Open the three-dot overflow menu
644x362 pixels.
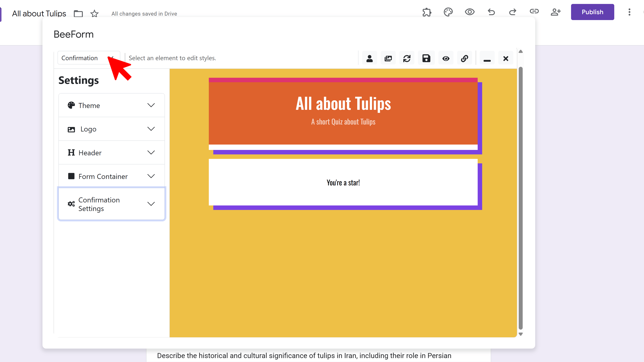click(x=630, y=12)
